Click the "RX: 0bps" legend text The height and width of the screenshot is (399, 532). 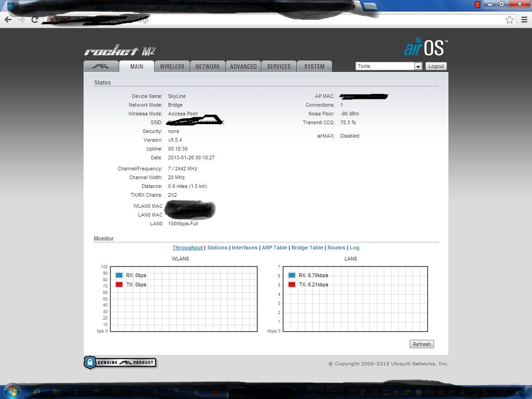tap(136, 276)
